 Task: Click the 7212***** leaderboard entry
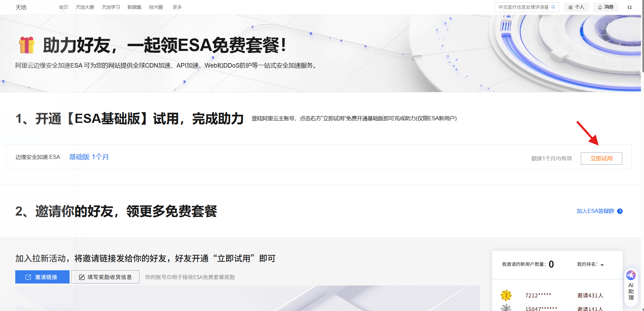(538, 295)
